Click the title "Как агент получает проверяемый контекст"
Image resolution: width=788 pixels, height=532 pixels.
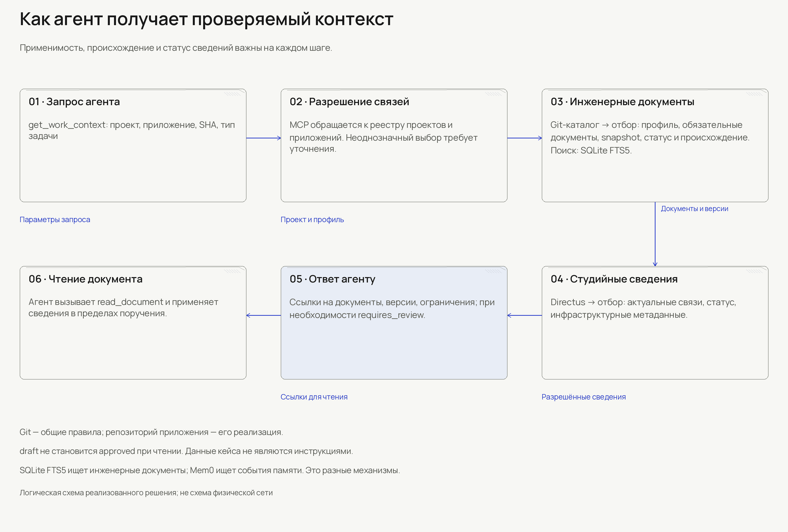point(206,19)
